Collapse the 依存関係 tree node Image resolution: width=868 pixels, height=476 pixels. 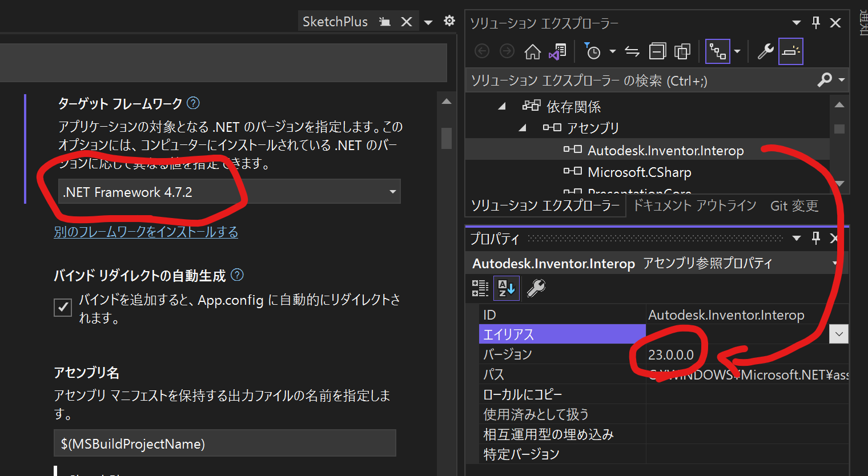point(501,106)
